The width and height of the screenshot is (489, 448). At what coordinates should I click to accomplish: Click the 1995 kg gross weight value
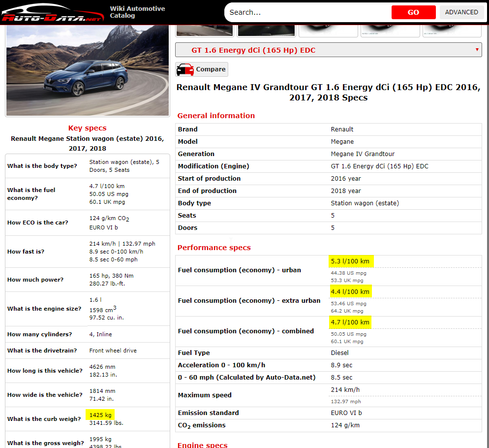(x=100, y=439)
